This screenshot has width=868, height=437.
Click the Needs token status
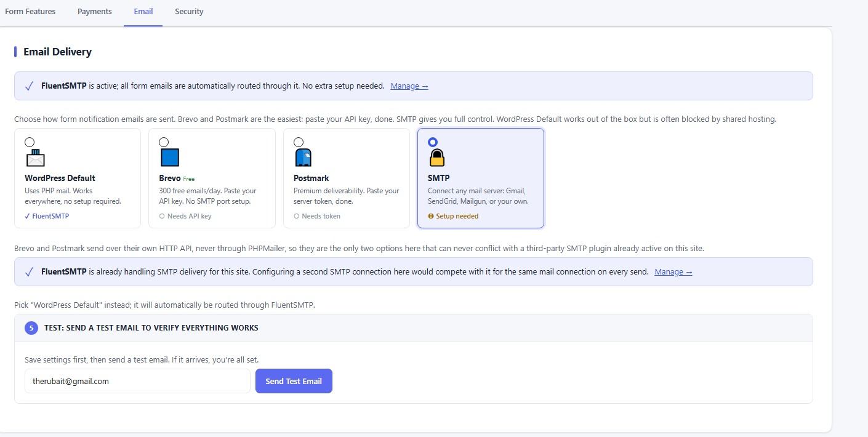pos(317,216)
